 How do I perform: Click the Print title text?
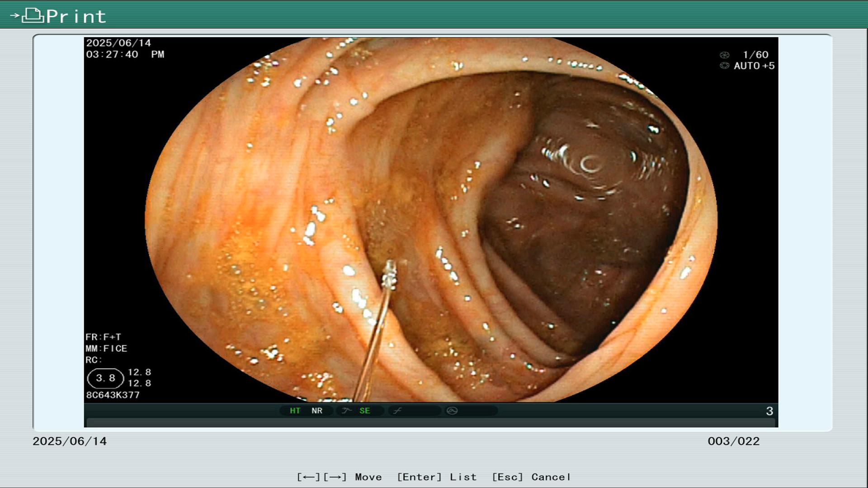(x=76, y=17)
